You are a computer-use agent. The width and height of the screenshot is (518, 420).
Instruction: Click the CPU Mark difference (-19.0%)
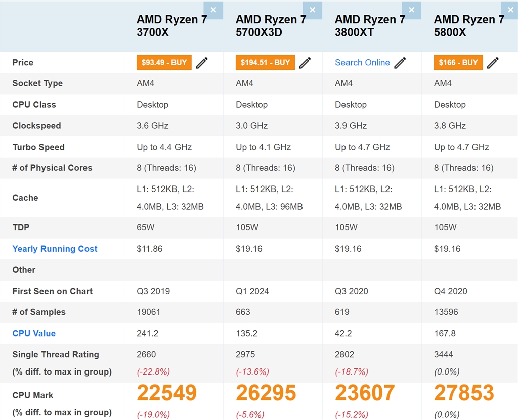coord(153,415)
